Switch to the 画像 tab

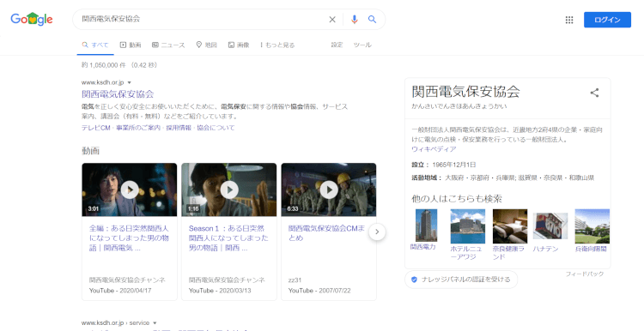pyautogui.click(x=239, y=45)
